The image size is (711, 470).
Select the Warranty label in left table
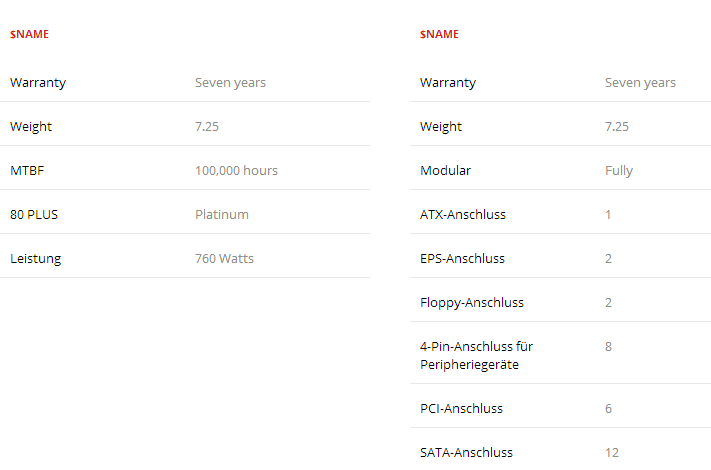tap(38, 83)
